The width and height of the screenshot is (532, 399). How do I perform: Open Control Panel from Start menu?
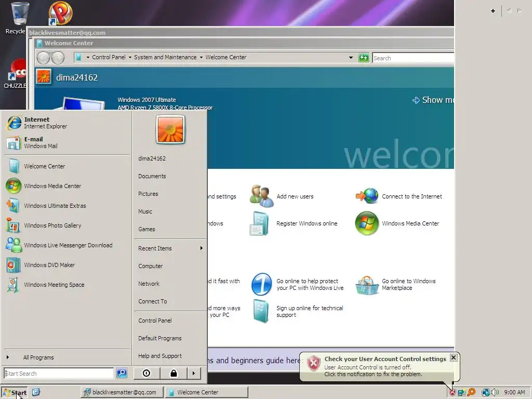155,321
